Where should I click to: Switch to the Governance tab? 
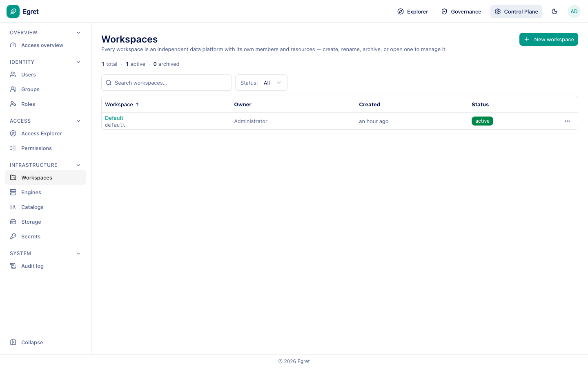tap(461, 11)
